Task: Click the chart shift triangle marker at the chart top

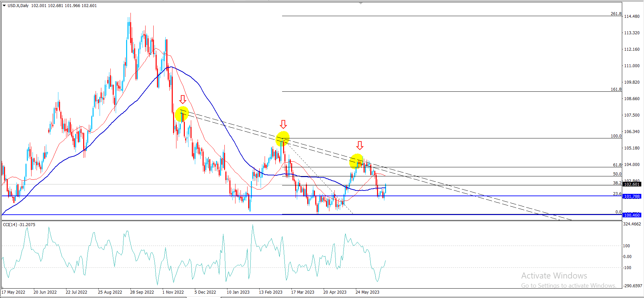Action: (x=361, y=3)
